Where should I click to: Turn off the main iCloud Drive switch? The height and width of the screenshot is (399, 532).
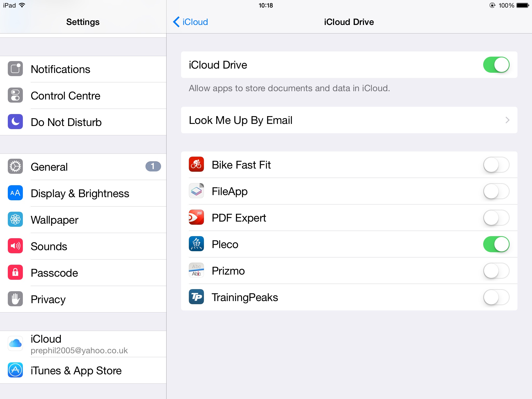[x=496, y=65]
